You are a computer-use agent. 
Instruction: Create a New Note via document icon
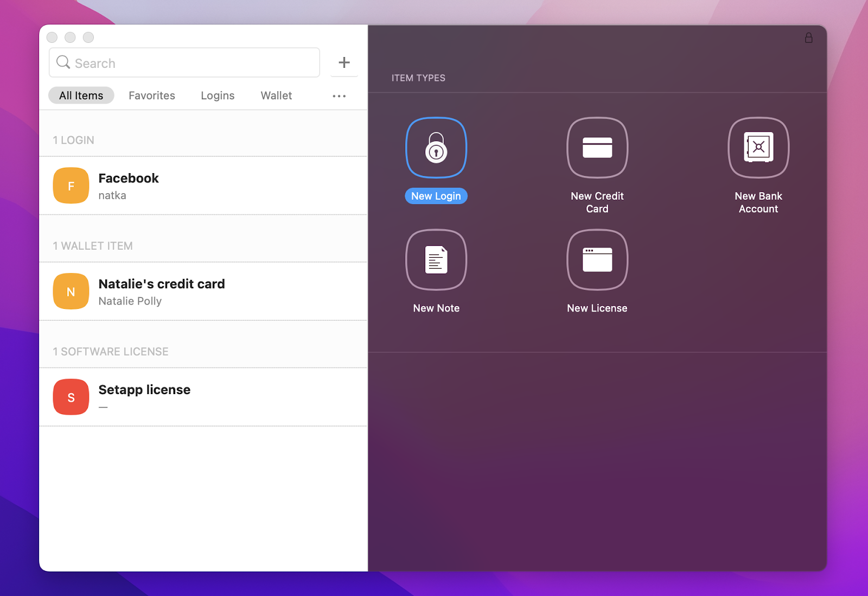click(436, 260)
